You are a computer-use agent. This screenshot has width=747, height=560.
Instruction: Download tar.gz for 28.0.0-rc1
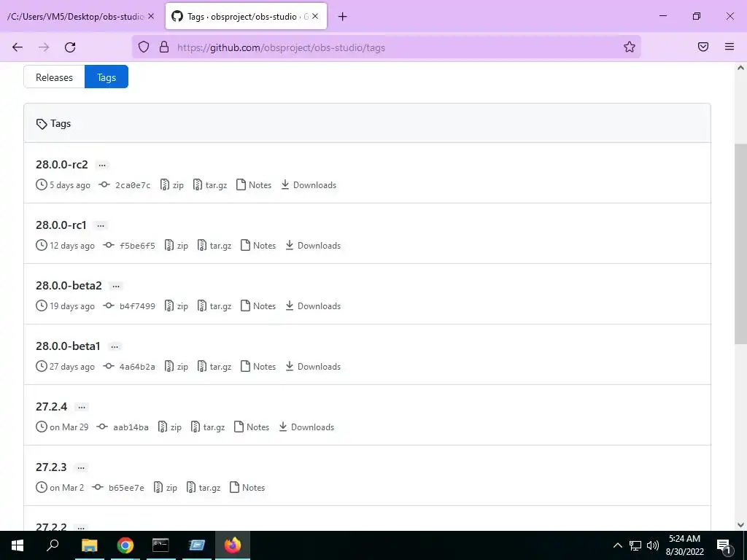(x=214, y=245)
